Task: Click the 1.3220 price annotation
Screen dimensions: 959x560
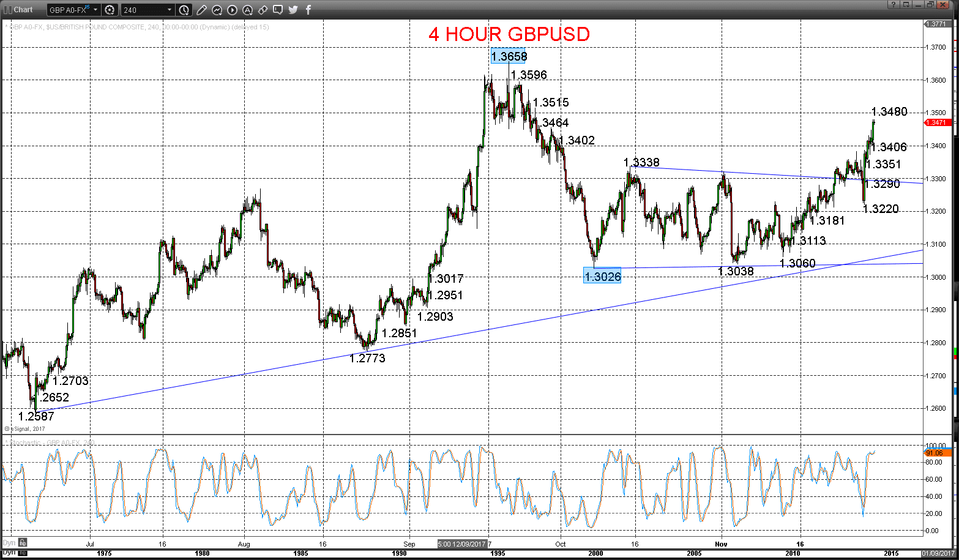Action: [x=881, y=209]
